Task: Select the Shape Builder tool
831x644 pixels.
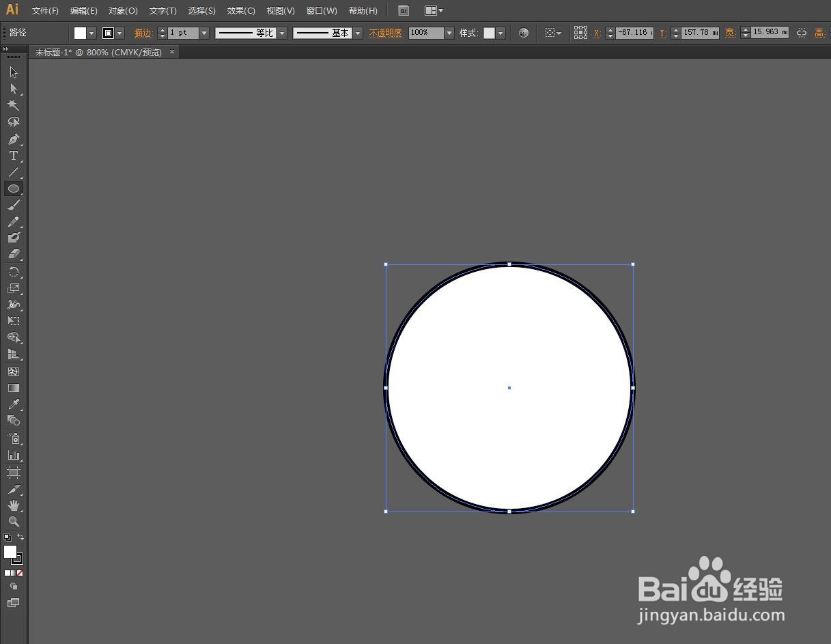Action: tap(14, 338)
